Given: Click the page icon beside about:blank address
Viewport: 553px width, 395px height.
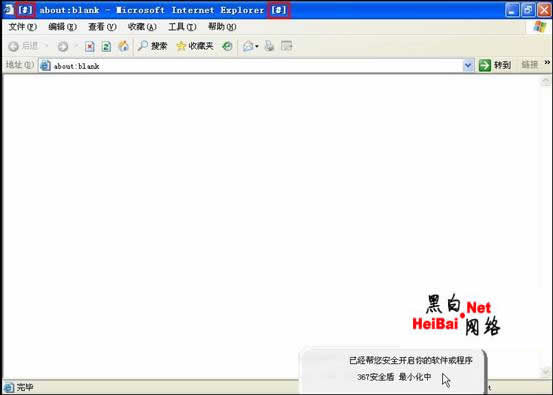Looking at the screenshot, I should [x=45, y=66].
